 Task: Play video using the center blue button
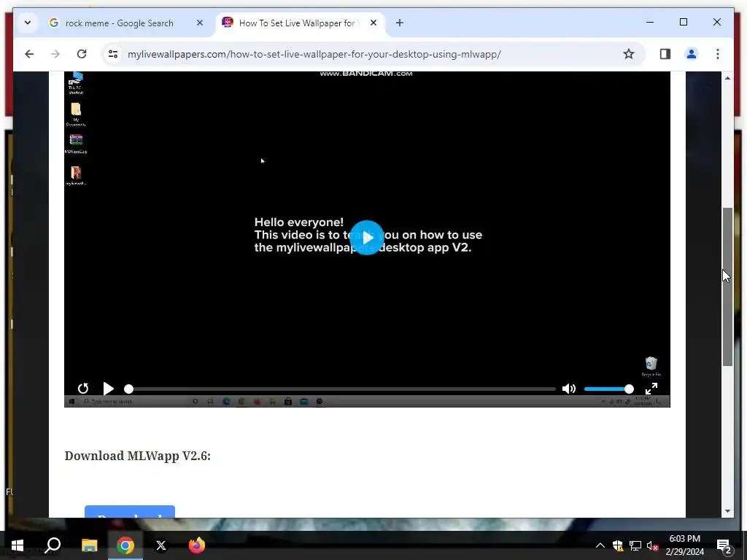pyautogui.click(x=367, y=238)
